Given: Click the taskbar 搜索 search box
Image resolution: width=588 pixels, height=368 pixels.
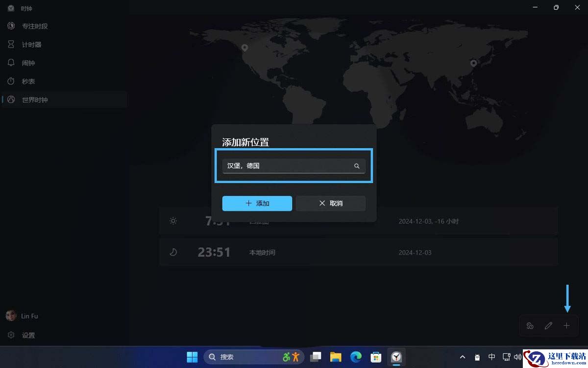Looking at the screenshot, I should [254, 357].
